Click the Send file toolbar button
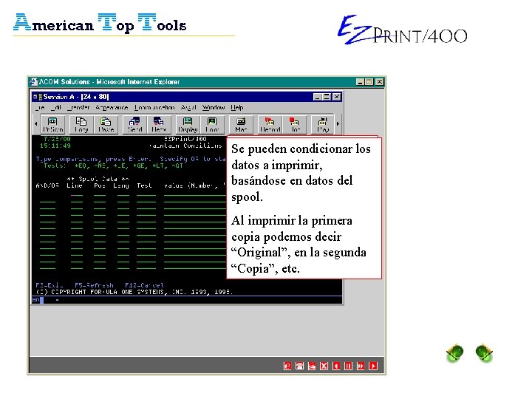532x399 pixels. [134, 125]
